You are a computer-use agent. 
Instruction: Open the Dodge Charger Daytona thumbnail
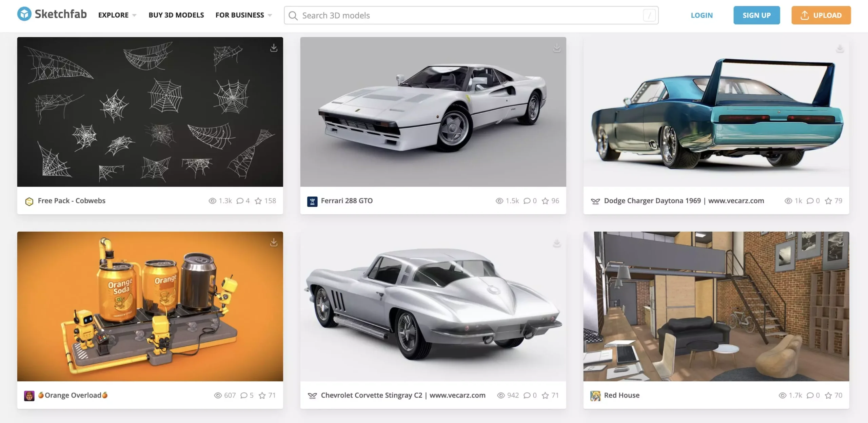coord(716,112)
